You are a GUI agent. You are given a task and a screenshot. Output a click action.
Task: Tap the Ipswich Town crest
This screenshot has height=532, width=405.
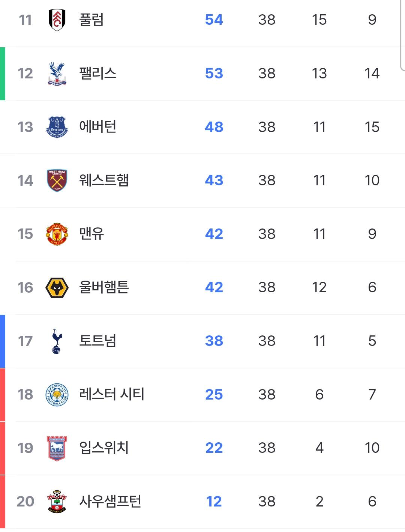[57, 448]
